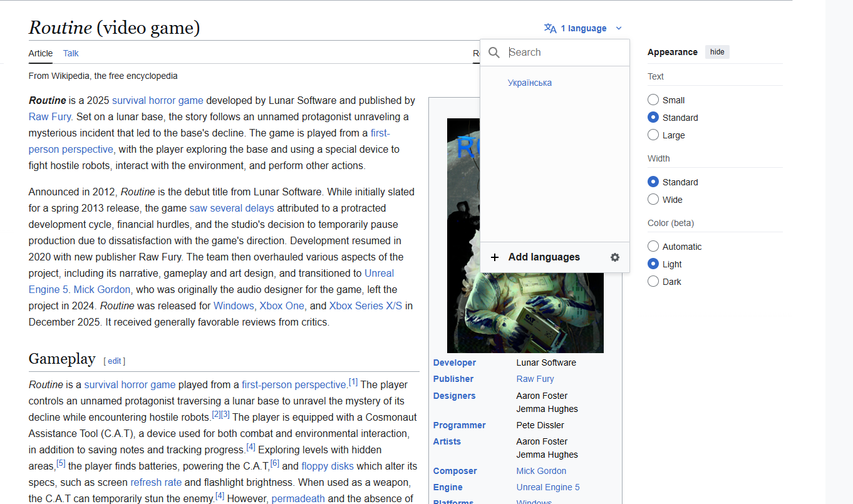Screen dimensions: 853x504
Task: Open the Xbox Series X/S link
Action: [366, 306]
